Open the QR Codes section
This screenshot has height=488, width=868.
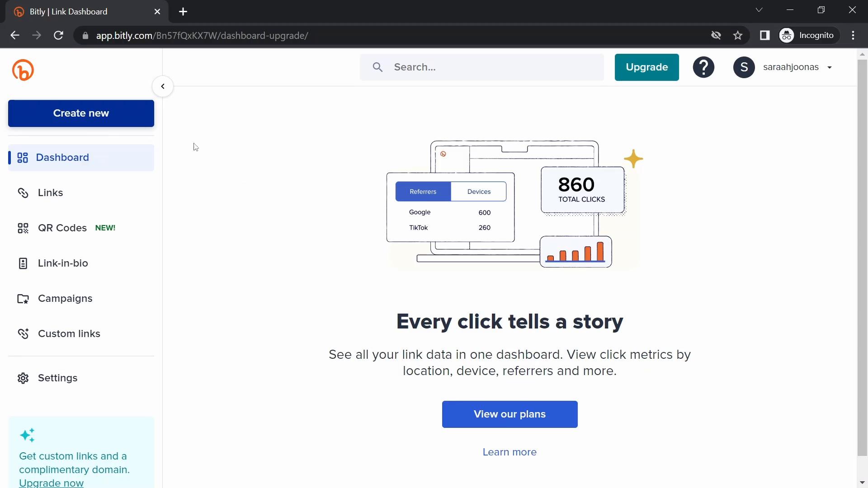point(62,228)
